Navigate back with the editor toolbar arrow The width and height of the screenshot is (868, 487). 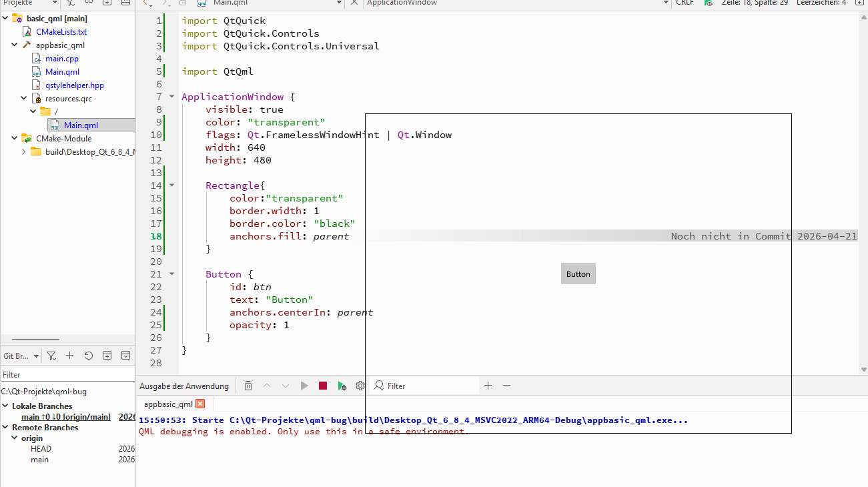coord(147,3)
